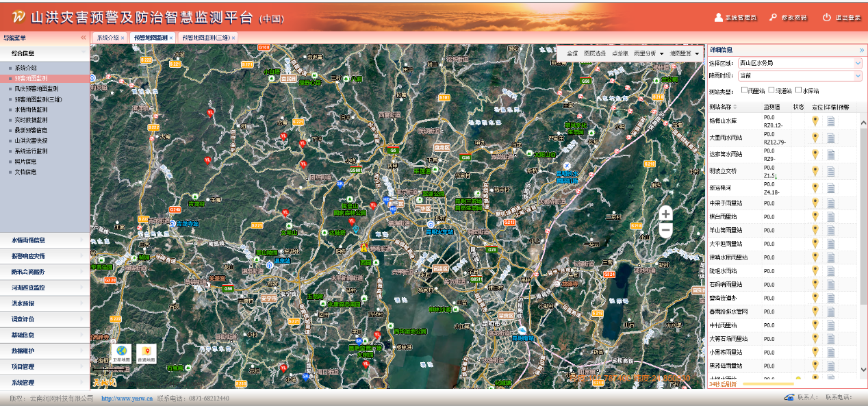Collapse navigation menu with double-arrow icon

click(84, 38)
